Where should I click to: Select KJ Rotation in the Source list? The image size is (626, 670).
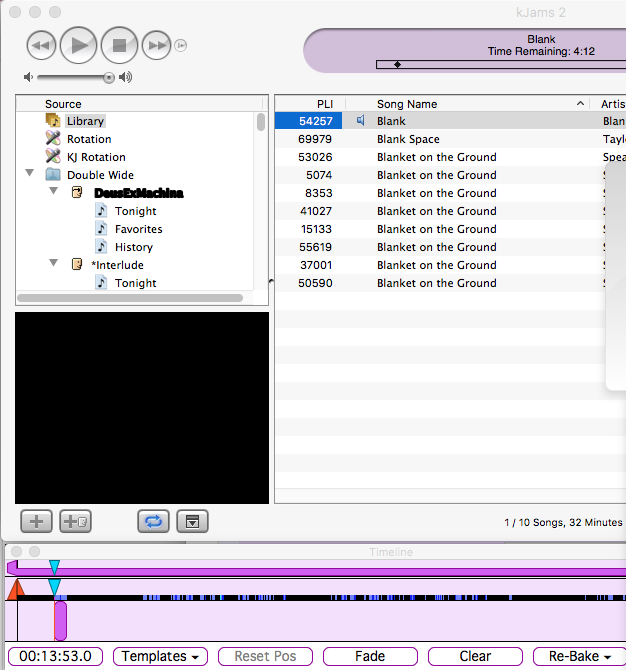pos(96,157)
